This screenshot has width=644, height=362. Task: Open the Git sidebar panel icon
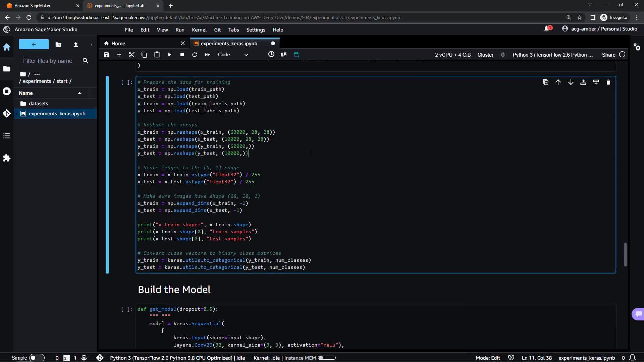(x=7, y=114)
